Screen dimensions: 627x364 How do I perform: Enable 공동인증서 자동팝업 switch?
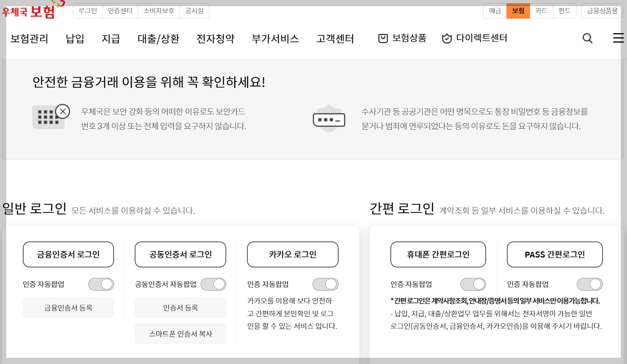213,284
